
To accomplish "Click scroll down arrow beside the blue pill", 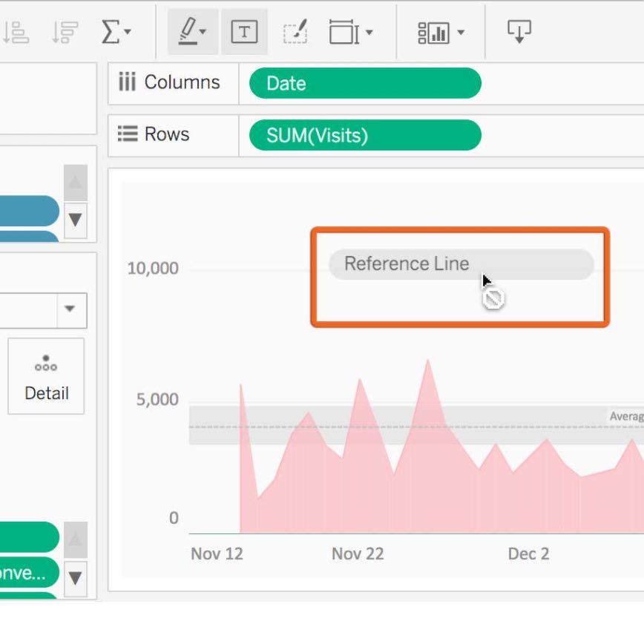I will pos(75,220).
